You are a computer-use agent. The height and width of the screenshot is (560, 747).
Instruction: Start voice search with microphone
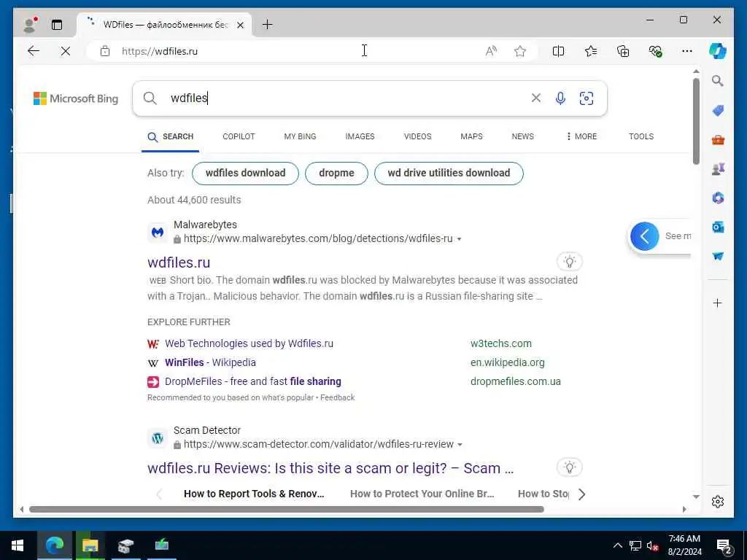(561, 98)
